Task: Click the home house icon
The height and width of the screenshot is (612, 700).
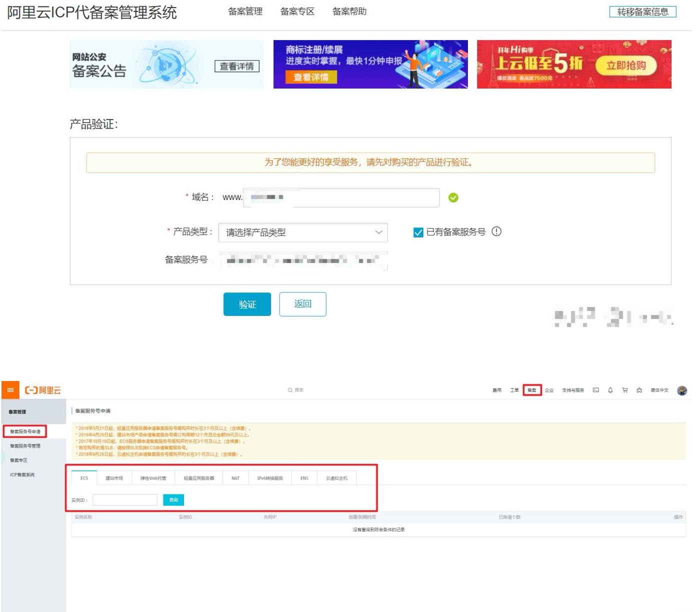Action: coord(639,390)
